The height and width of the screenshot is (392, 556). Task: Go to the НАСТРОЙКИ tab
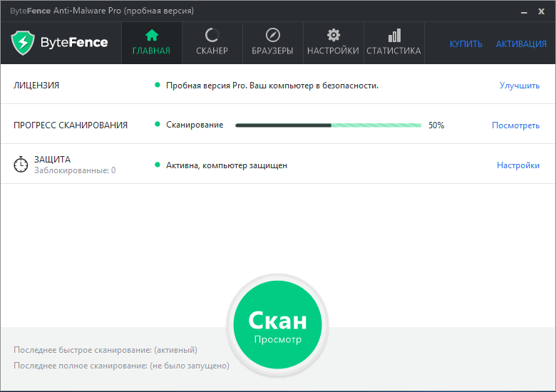[x=334, y=43]
